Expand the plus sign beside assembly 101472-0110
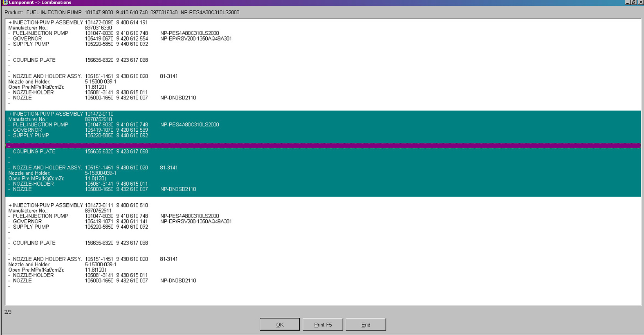Screen dimensions: 644x335 pyautogui.click(x=10, y=114)
